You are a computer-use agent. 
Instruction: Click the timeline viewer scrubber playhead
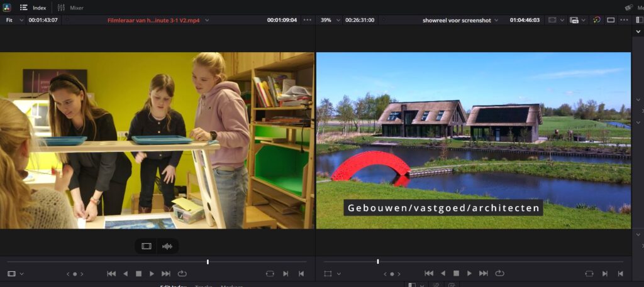tap(378, 261)
